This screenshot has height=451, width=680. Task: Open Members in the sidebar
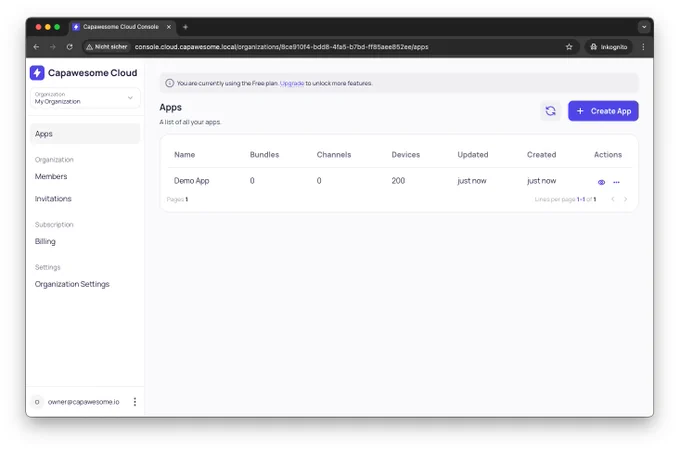(x=51, y=176)
